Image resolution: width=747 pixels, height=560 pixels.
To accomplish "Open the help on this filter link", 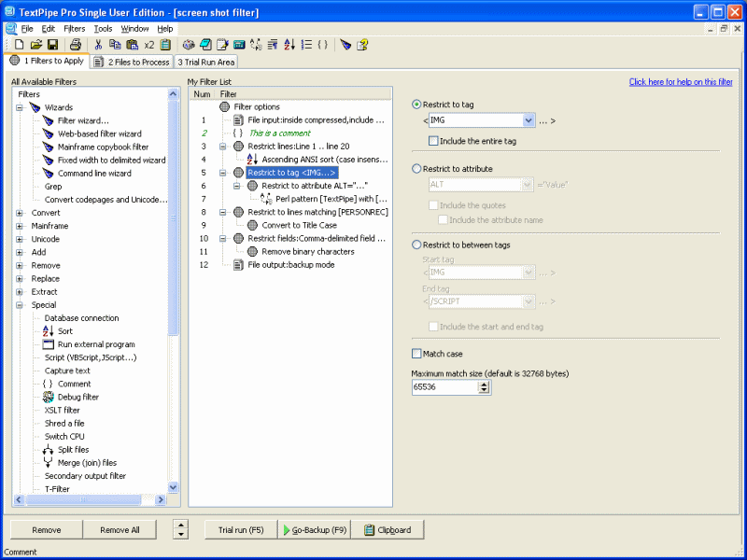I will 681,82.
